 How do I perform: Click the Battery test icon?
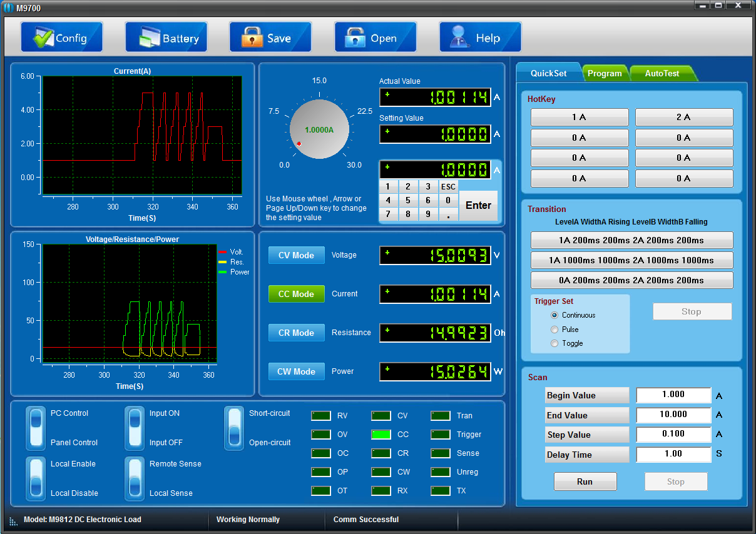click(166, 36)
